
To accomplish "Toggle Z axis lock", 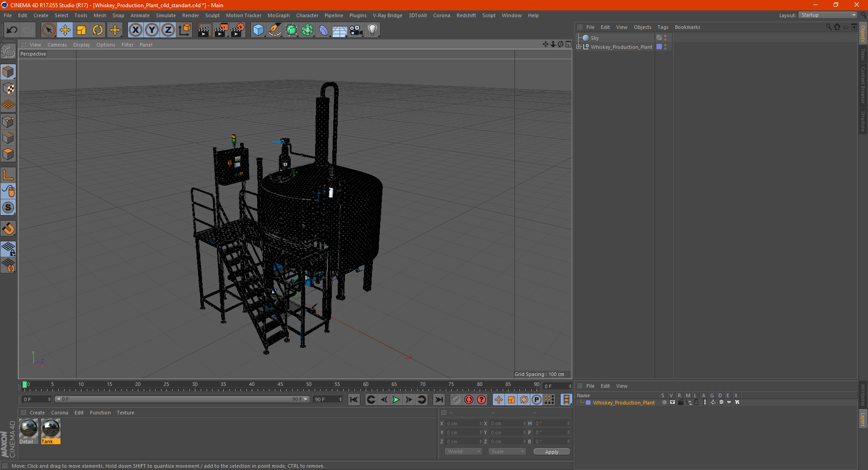I will (168, 30).
